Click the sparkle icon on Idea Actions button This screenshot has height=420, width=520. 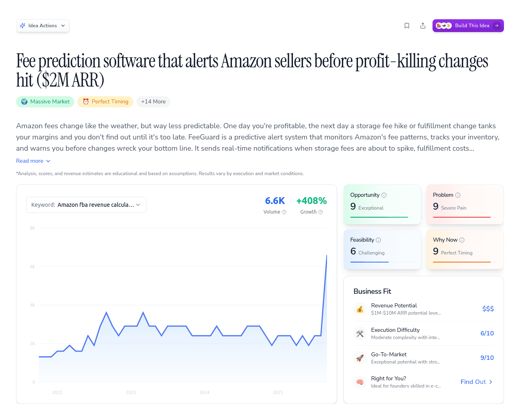(x=23, y=25)
